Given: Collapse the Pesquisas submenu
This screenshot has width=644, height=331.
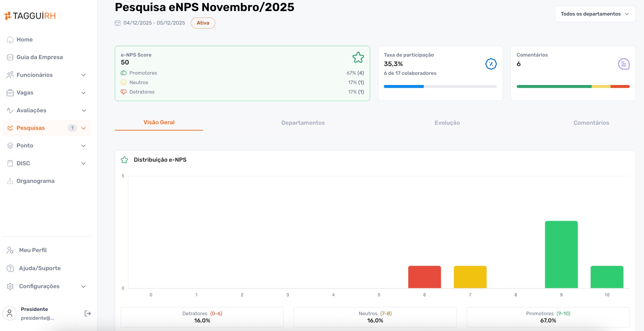Looking at the screenshot, I should (83, 128).
